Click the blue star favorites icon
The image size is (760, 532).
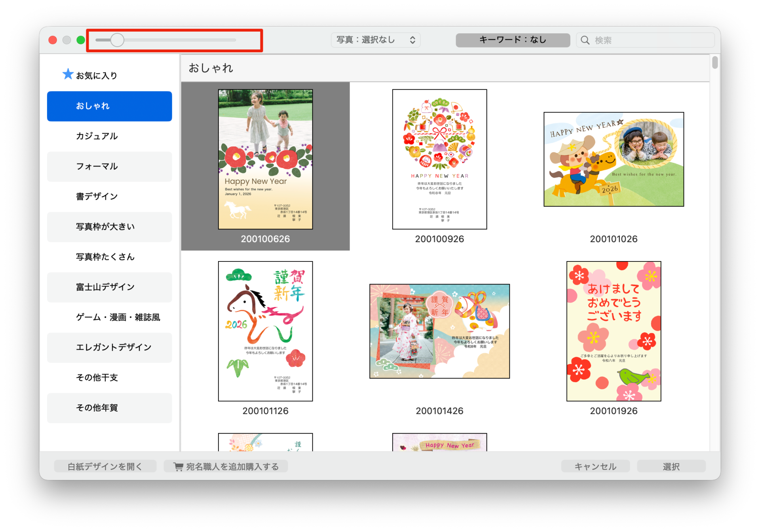pos(68,74)
